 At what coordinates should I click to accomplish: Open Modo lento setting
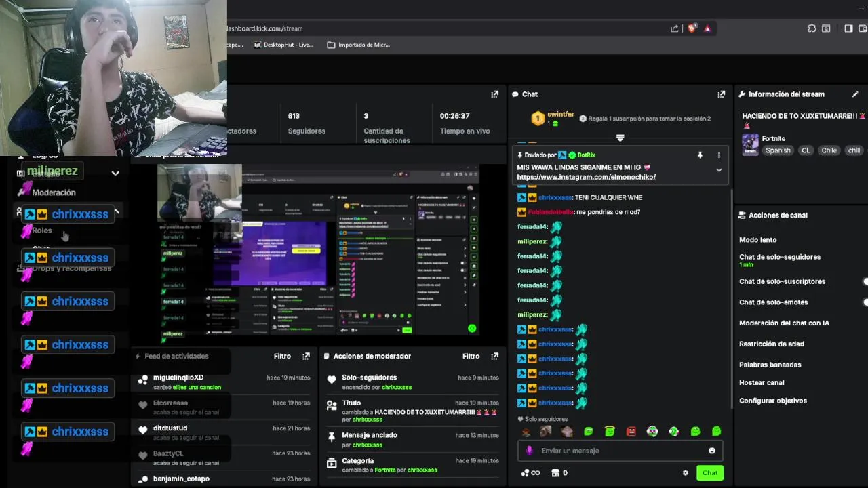pyautogui.click(x=757, y=240)
